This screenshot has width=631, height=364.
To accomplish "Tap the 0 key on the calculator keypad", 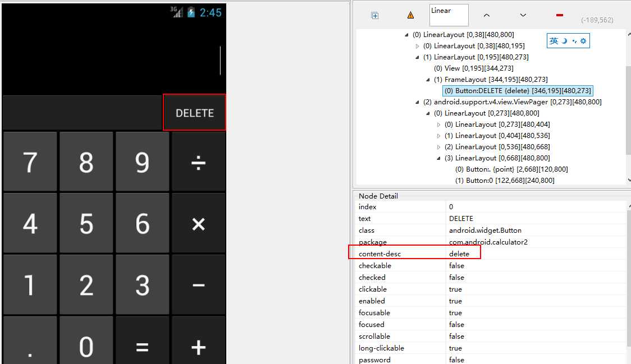I will (86, 341).
